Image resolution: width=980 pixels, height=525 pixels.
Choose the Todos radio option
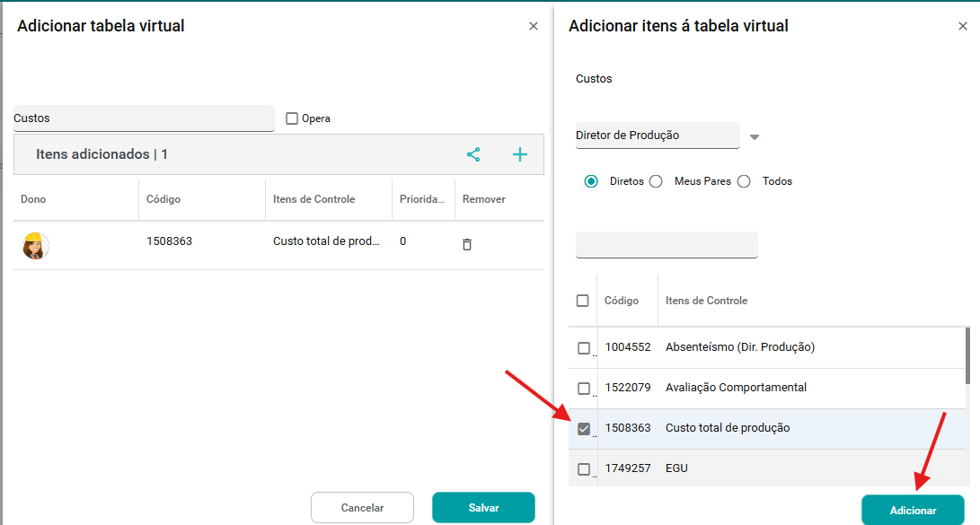coord(744,181)
